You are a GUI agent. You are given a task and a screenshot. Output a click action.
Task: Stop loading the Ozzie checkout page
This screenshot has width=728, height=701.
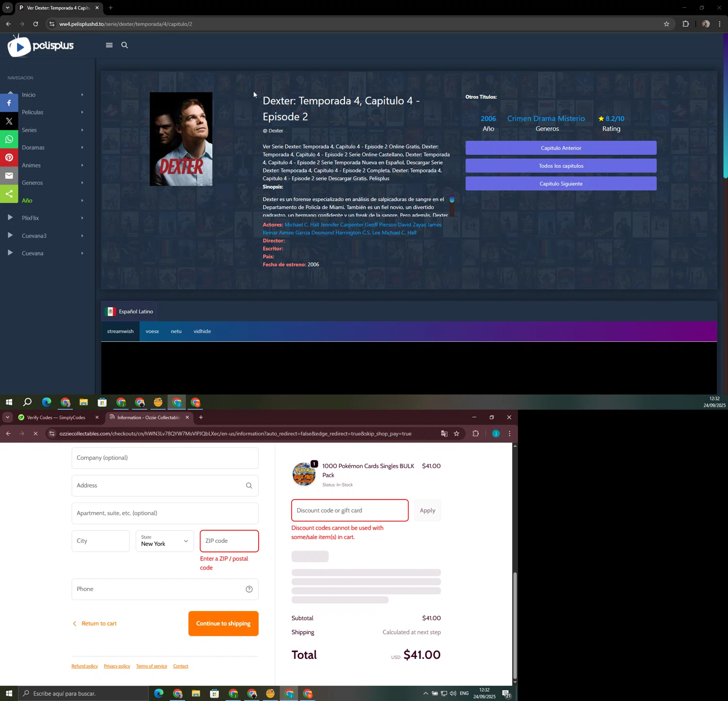(x=35, y=434)
